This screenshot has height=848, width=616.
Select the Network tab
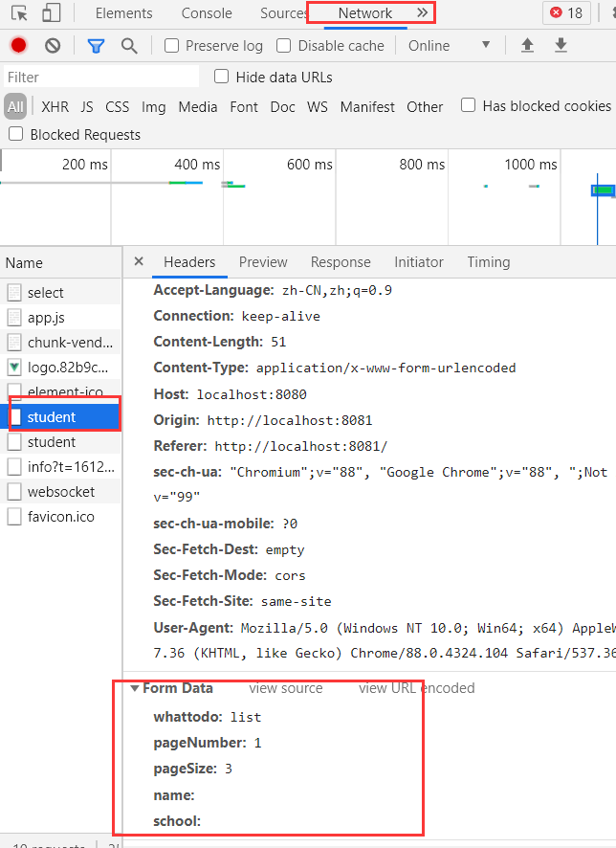(364, 13)
